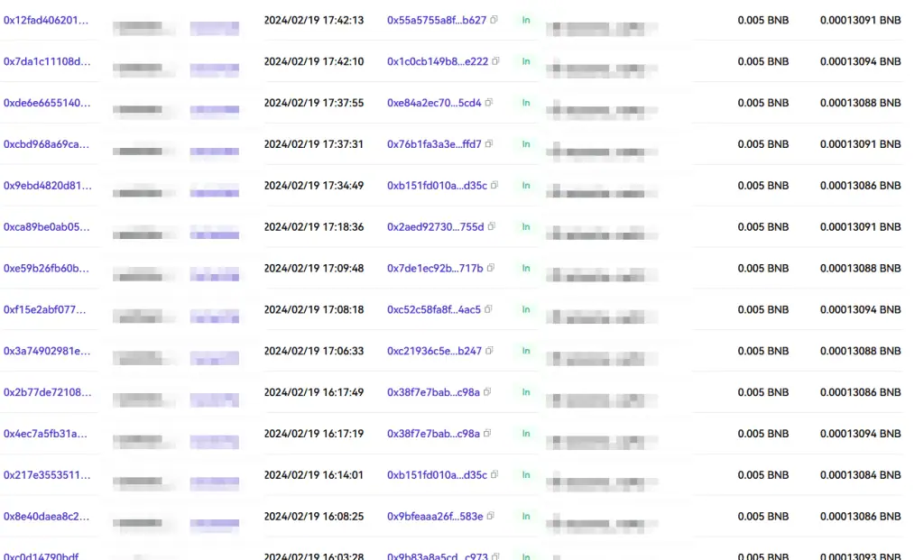The image size is (924, 560).
Task: Open transaction hash 0x4ec7a5fb31a
Action: 46,434
